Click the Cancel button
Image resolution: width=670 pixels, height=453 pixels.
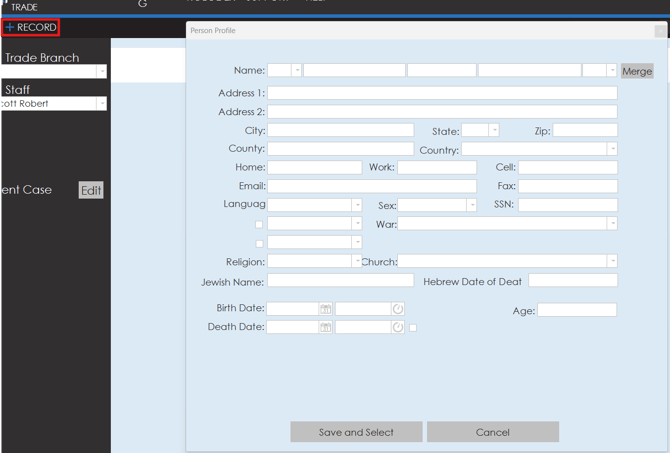(x=492, y=432)
